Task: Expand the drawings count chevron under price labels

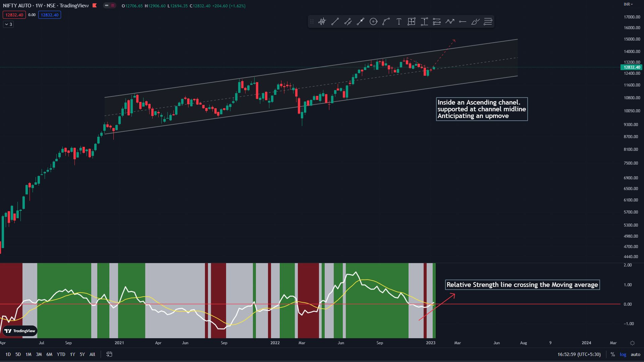Action: (8, 24)
